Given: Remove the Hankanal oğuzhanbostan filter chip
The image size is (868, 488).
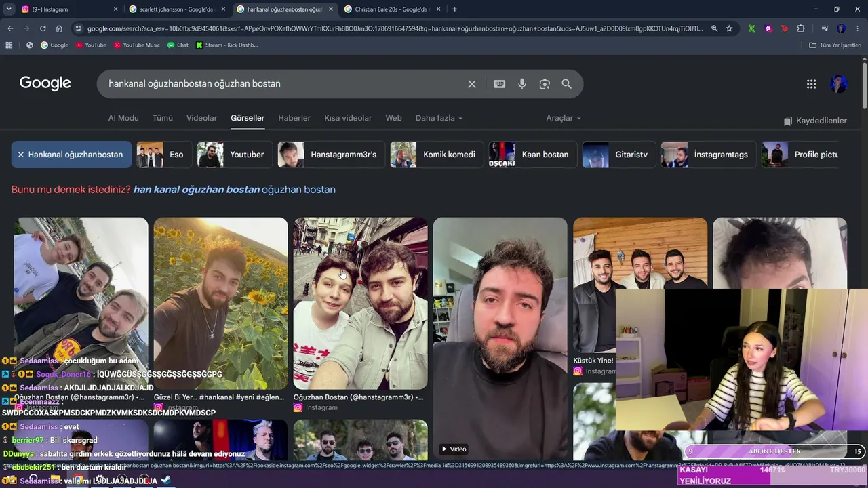Looking at the screenshot, I should tap(72, 155).
